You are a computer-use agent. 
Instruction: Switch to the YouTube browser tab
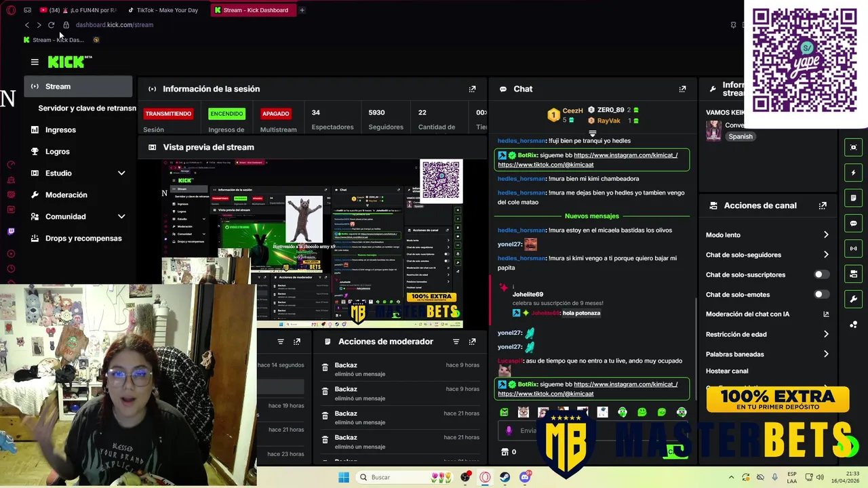click(x=79, y=10)
